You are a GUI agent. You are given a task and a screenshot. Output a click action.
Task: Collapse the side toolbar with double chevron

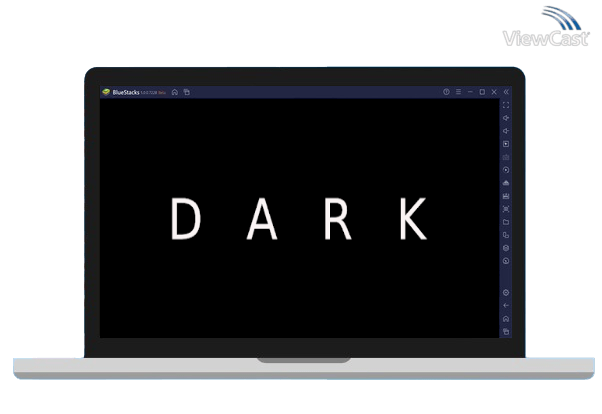coord(506,92)
